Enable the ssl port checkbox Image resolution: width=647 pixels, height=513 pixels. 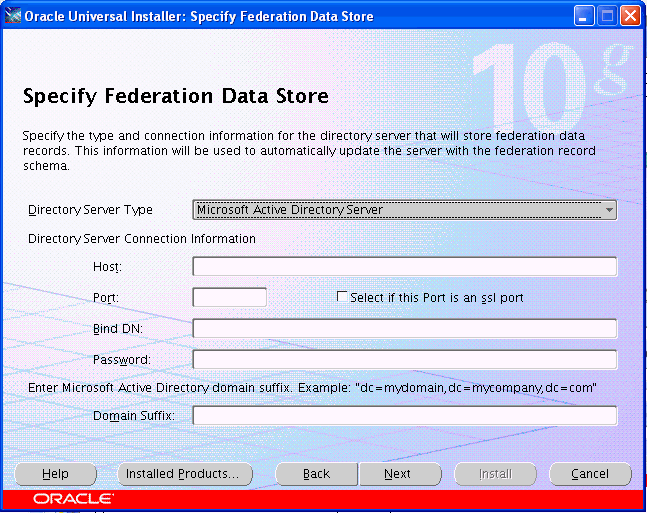342,296
